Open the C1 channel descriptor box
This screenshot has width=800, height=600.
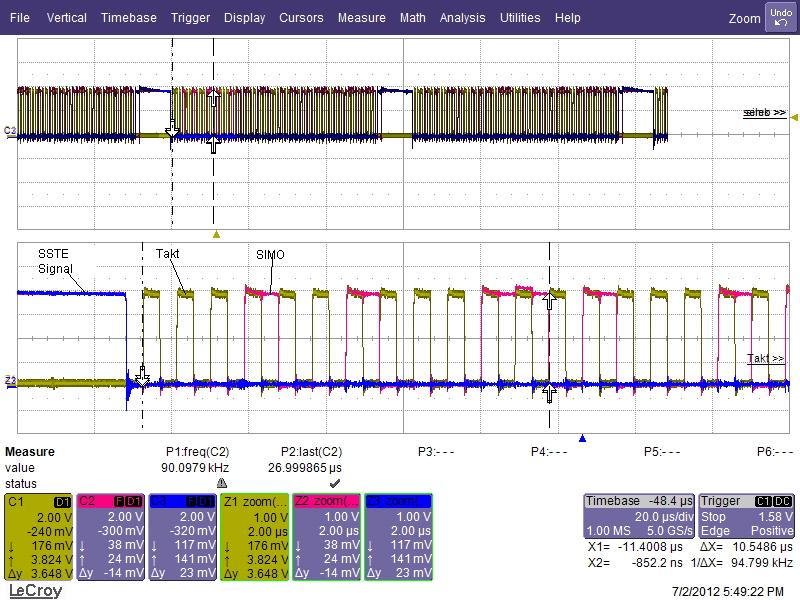coord(39,537)
